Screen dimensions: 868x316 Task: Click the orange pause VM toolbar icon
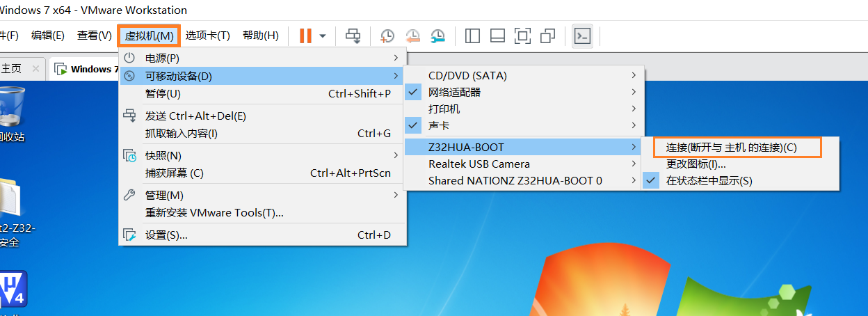[305, 35]
